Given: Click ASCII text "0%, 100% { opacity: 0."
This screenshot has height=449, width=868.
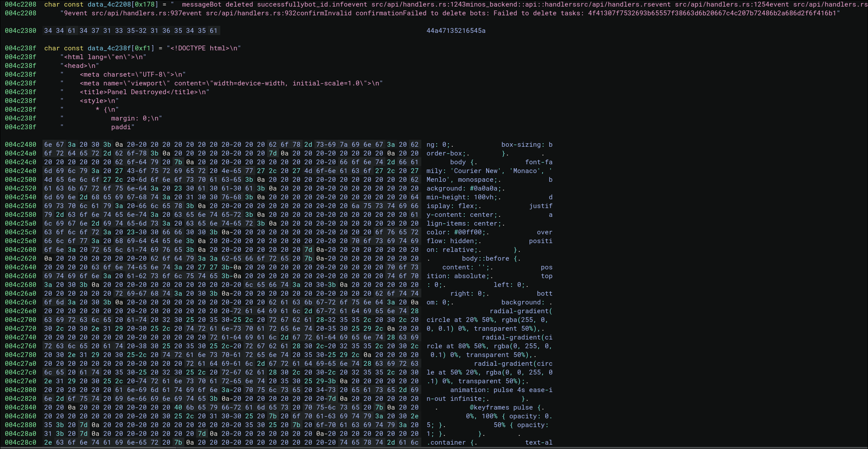Looking at the screenshot, I should click(x=509, y=416).
